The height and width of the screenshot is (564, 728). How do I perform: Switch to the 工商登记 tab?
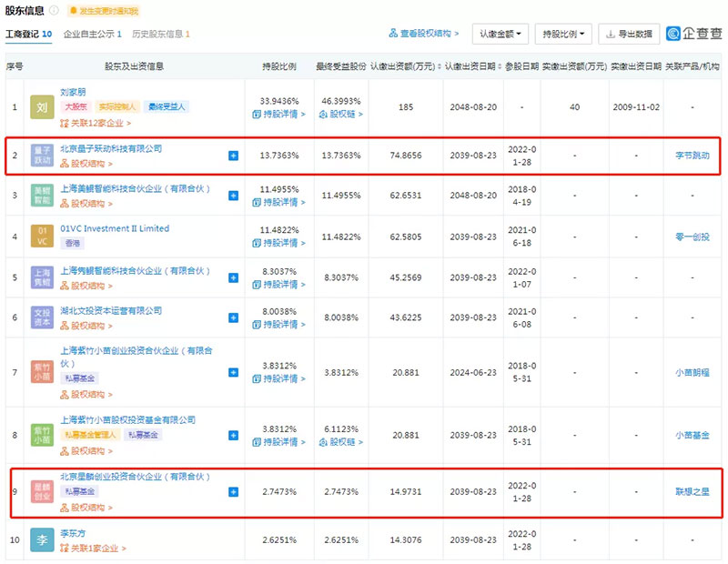(28, 34)
